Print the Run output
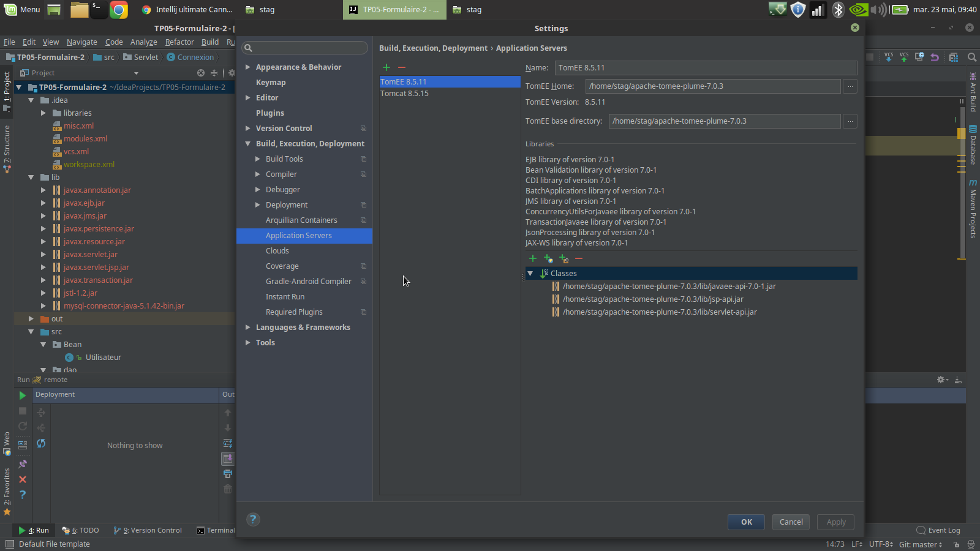 click(x=228, y=474)
